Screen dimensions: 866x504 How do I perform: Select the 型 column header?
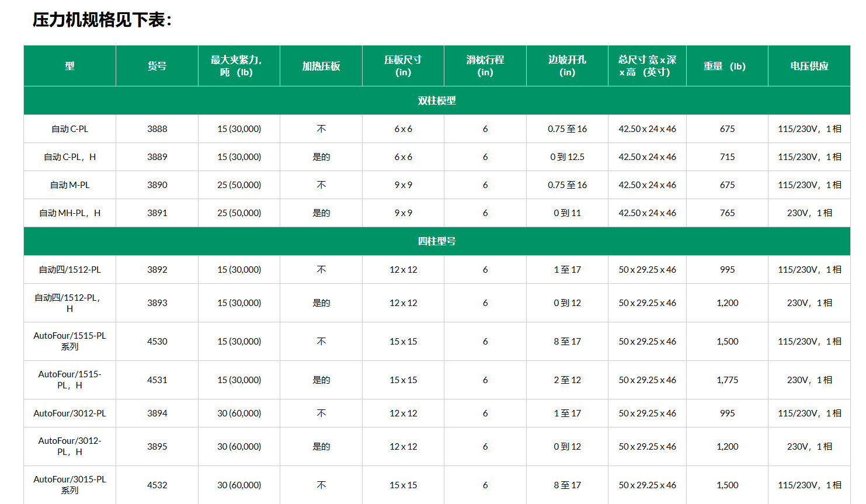[69, 66]
